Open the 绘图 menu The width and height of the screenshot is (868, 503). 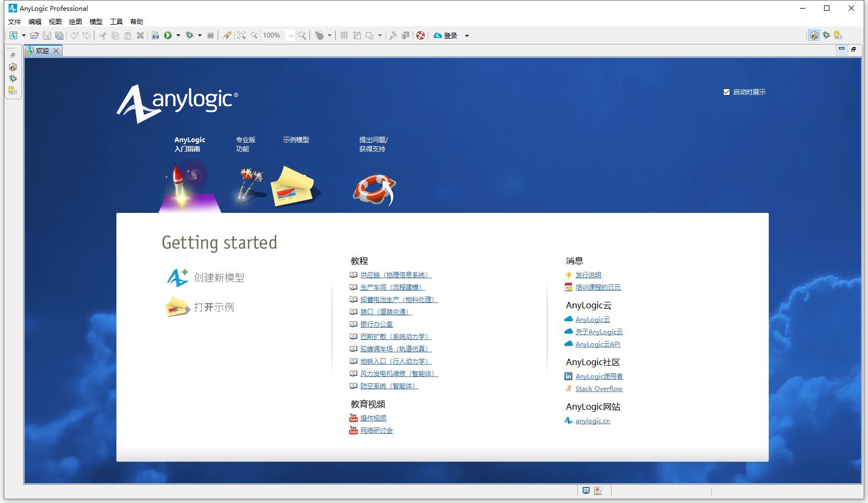tap(76, 21)
